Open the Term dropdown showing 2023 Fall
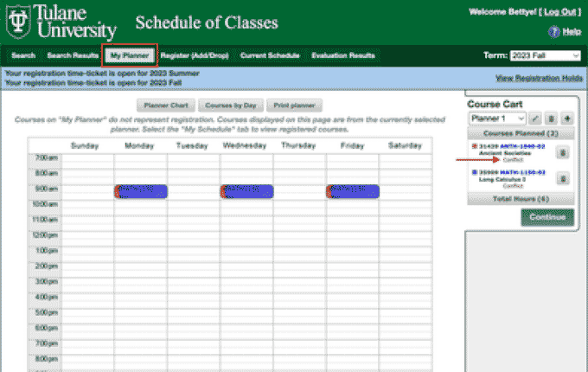This screenshot has height=372, width=588. point(546,55)
